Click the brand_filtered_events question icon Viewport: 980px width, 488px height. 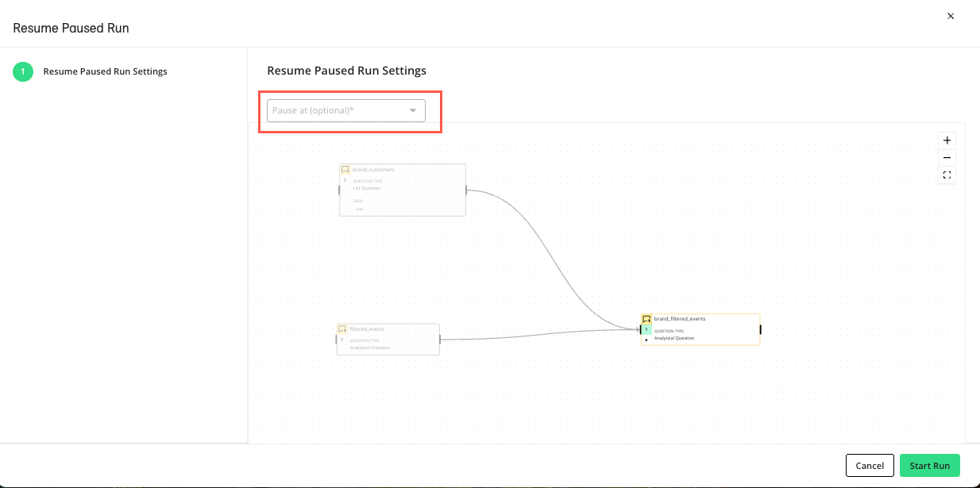pyautogui.click(x=646, y=319)
